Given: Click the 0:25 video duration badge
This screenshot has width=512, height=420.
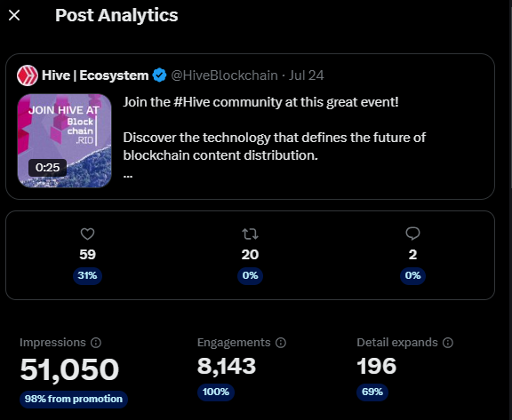Looking at the screenshot, I should (x=48, y=168).
